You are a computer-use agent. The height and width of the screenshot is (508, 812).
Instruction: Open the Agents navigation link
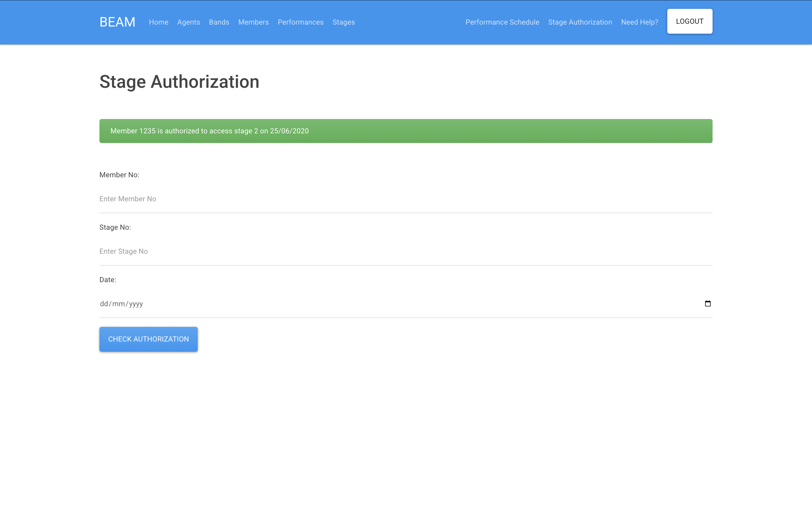click(x=188, y=22)
